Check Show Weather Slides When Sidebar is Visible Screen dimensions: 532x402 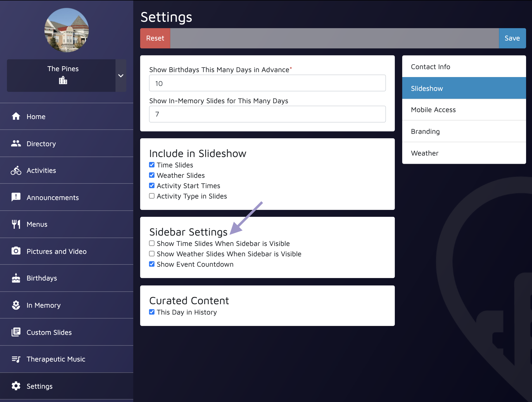click(152, 254)
